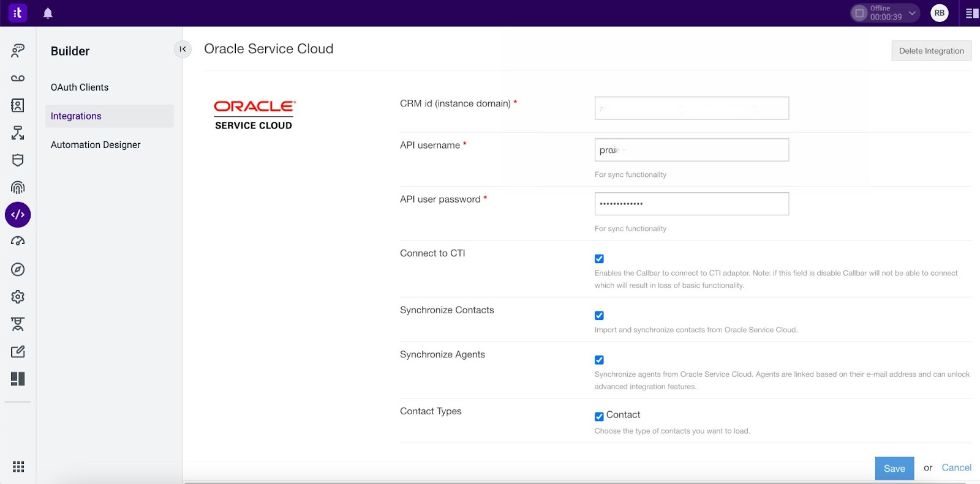Open the settings gear icon
Viewport: 980px width, 484px height.
coord(18,297)
